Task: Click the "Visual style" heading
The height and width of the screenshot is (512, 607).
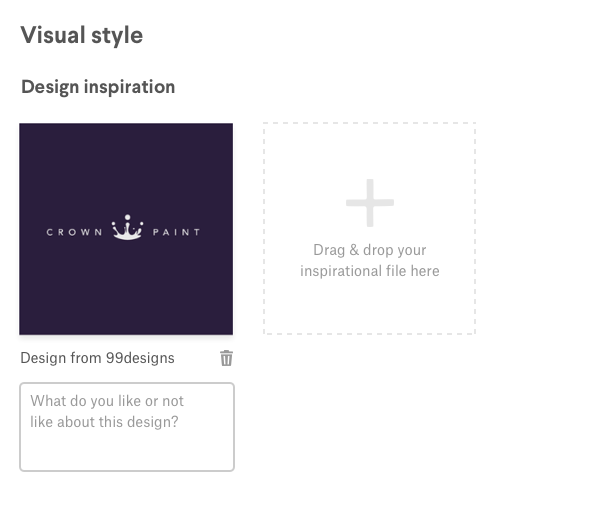Action: (x=82, y=36)
